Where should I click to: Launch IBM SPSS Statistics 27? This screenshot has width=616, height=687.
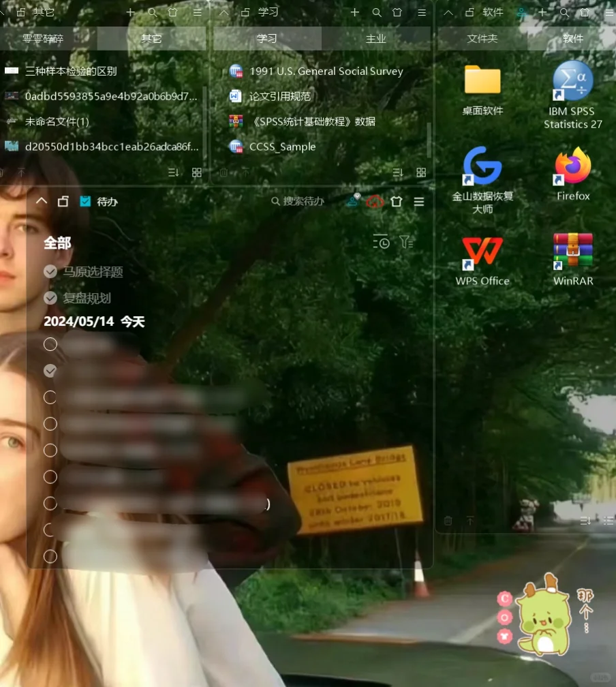pyautogui.click(x=572, y=95)
